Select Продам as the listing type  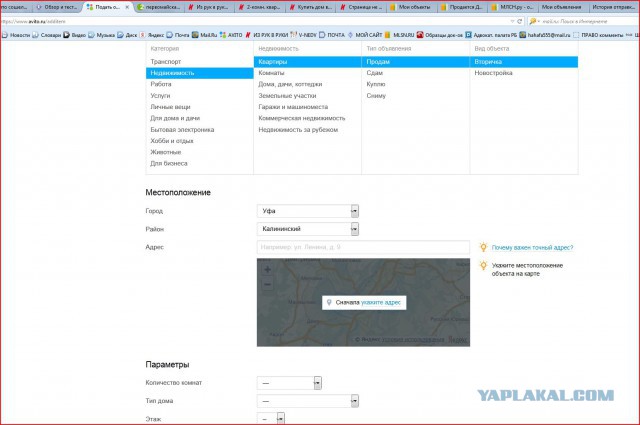[x=416, y=62]
